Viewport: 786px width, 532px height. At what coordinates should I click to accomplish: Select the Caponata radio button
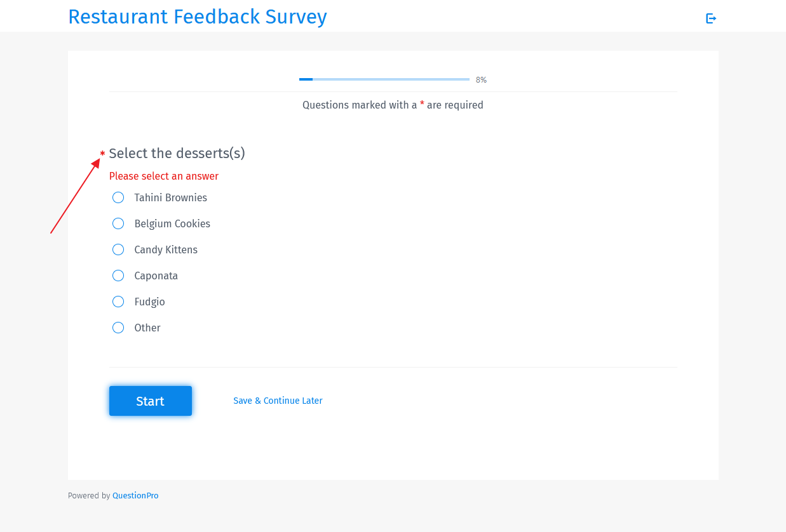tap(118, 276)
